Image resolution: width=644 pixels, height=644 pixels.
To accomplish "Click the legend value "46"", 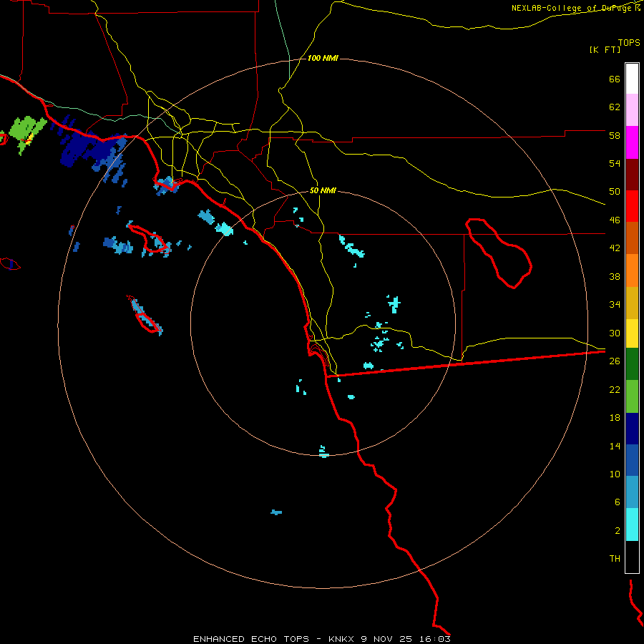I will point(615,220).
